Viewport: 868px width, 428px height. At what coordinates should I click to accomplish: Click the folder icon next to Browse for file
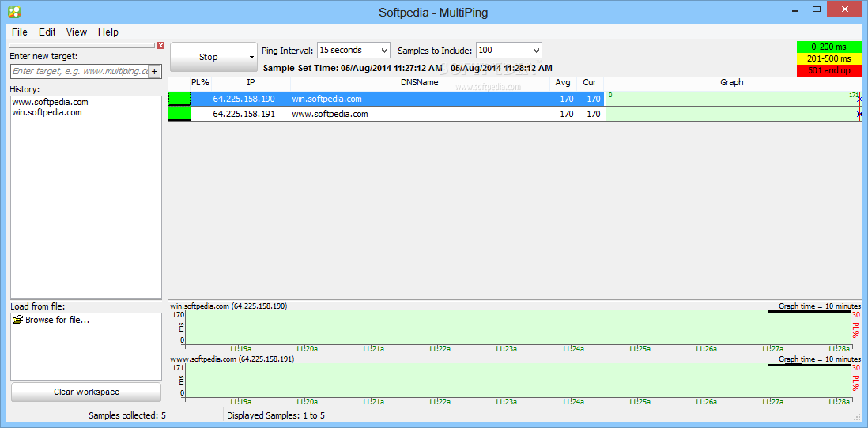pos(17,320)
